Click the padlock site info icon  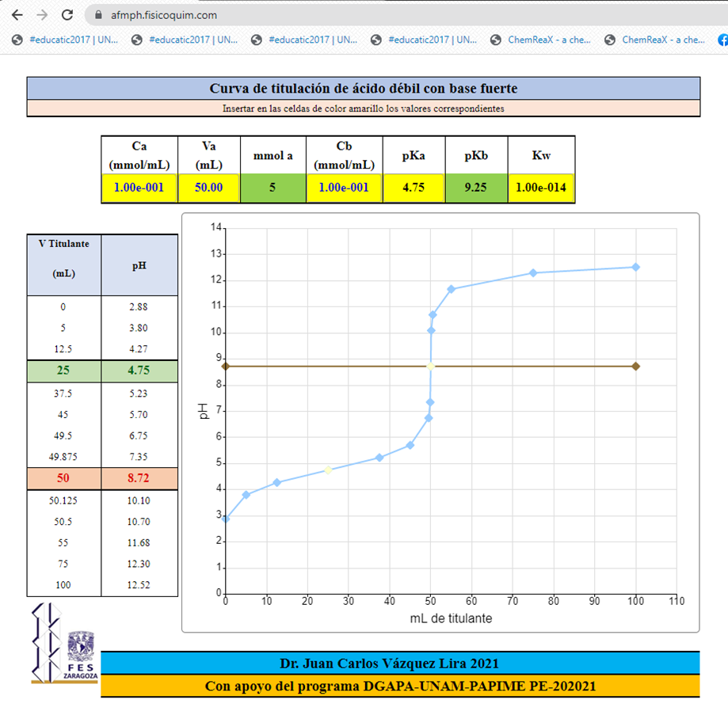coord(98,15)
